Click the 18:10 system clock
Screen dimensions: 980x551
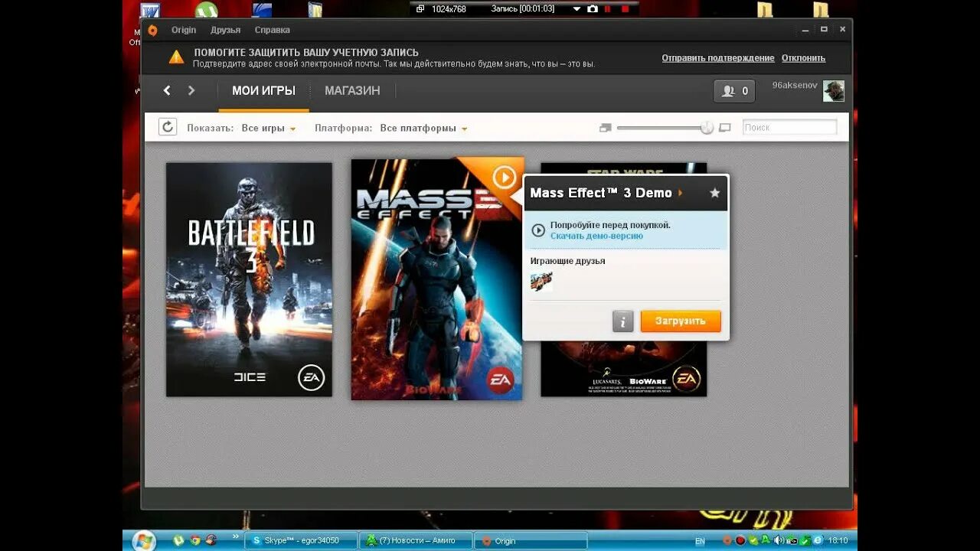838,540
